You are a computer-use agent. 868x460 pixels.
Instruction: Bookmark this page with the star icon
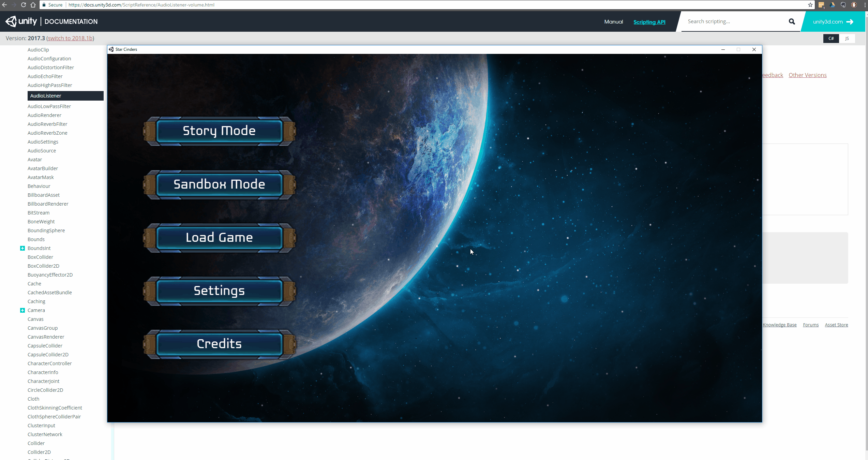[x=810, y=5]
